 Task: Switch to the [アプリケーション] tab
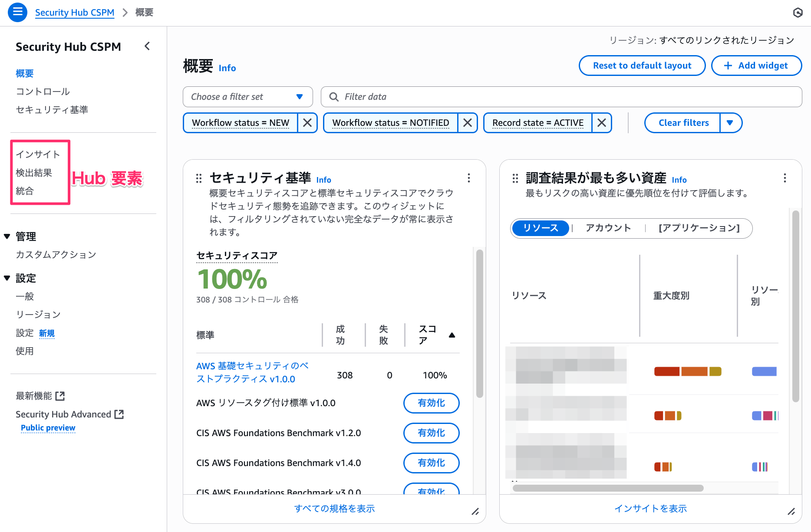699,228
